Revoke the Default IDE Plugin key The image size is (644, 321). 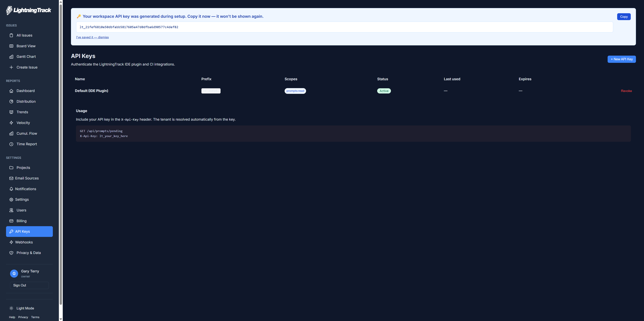pyautogui.click(x=626, y=91)
